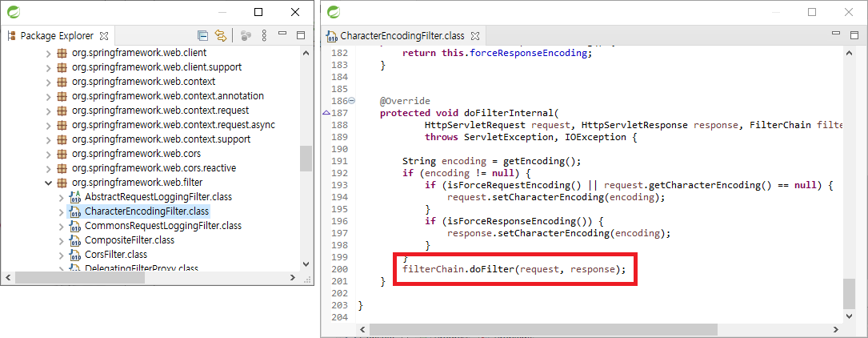Screen dimensions: 868x338
Task: Click the CorsFilter.class file icon
Action: pyautogui.click(x=74, y=255)
